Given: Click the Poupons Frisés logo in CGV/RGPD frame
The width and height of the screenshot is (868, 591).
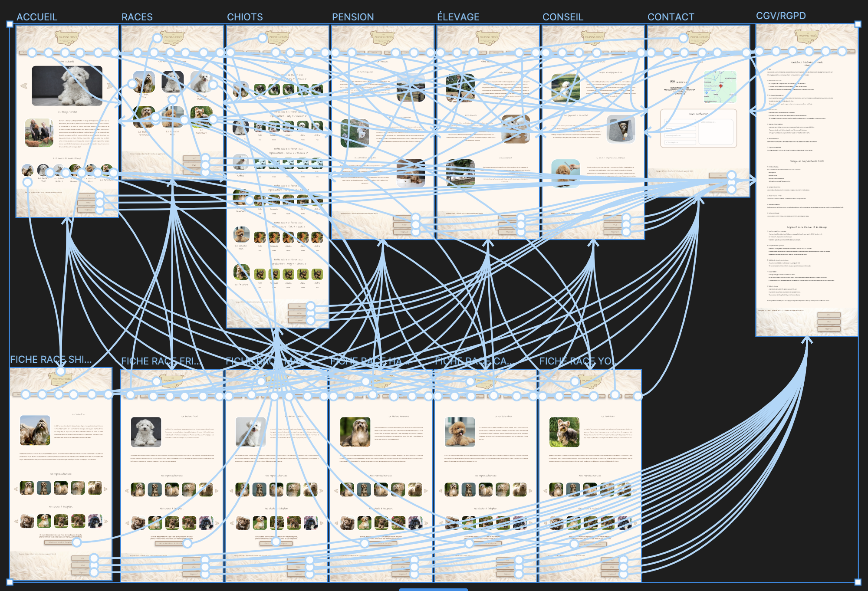Looking at the screenshot, I should [x=806, y=36].
